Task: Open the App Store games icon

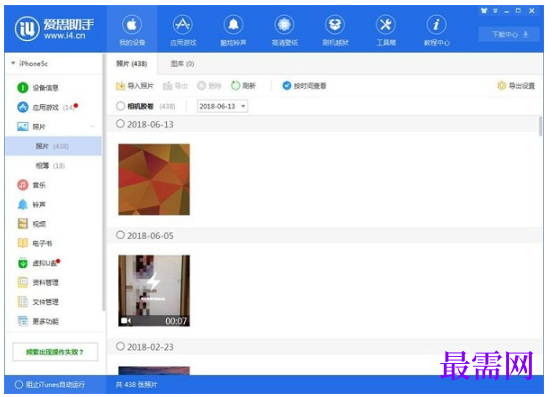Action: (x=182, y=25)
